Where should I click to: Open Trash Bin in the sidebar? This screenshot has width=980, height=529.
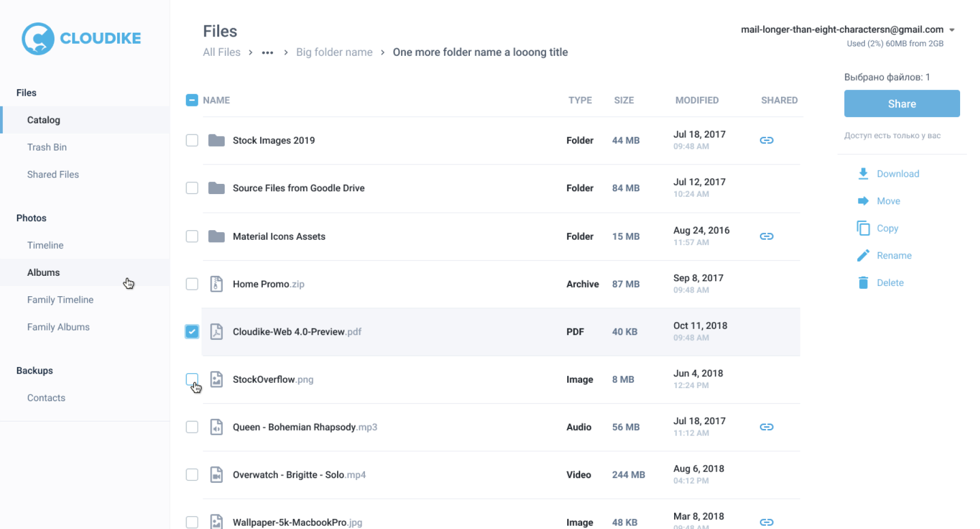47,147
